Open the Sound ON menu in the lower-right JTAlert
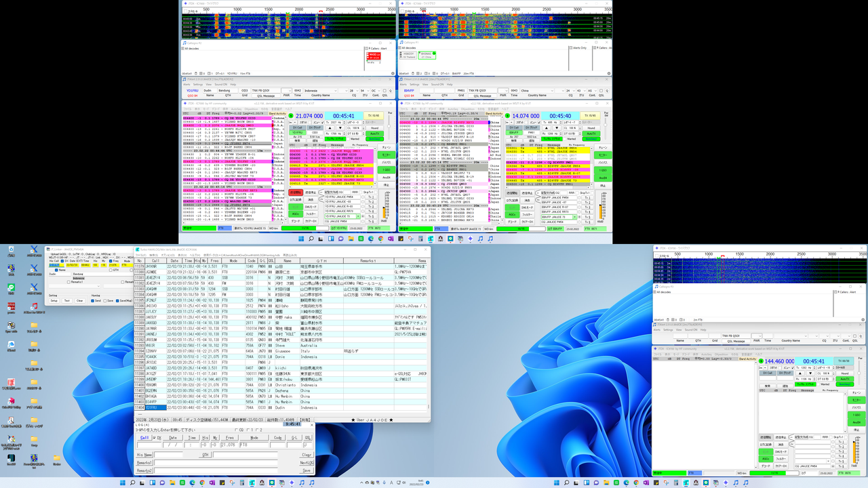This screenshot has width=868, height=488. pos(691,330)
